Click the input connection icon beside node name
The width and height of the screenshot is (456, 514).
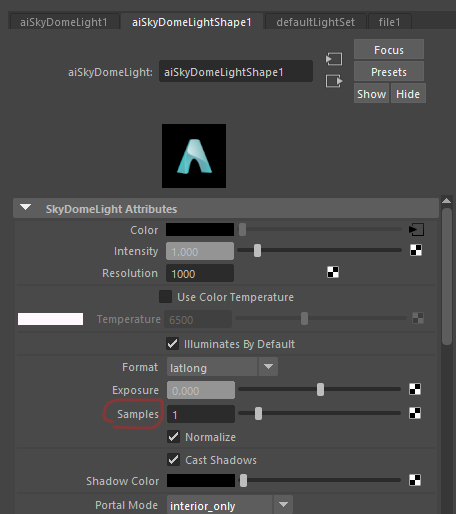[x=334, y=59]
